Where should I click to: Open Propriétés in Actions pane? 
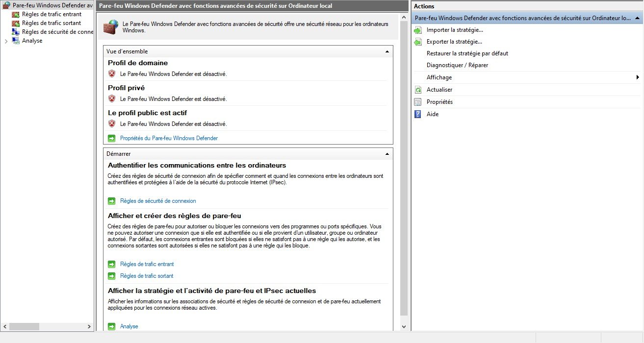(x=440, y=102)
